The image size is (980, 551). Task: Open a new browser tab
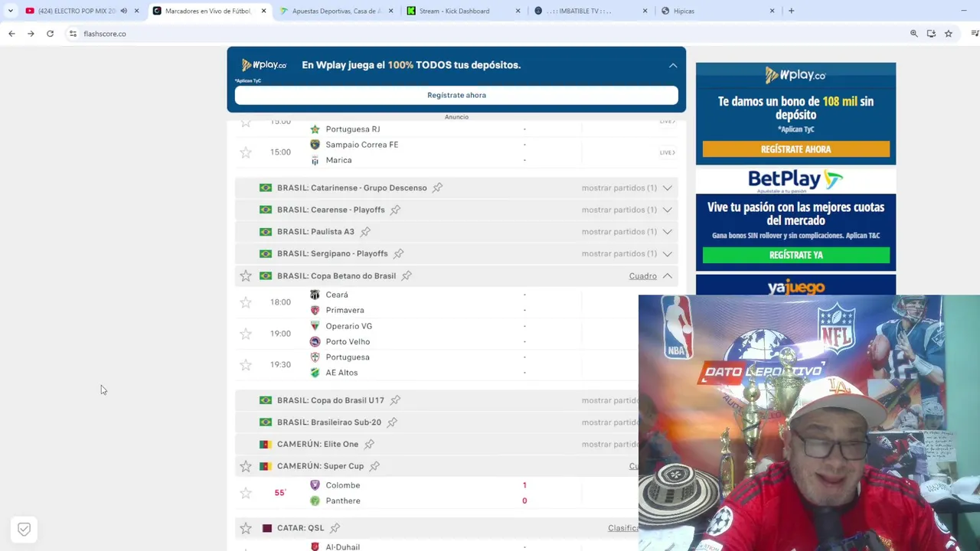pyautogui.click(x=792, y=11)
